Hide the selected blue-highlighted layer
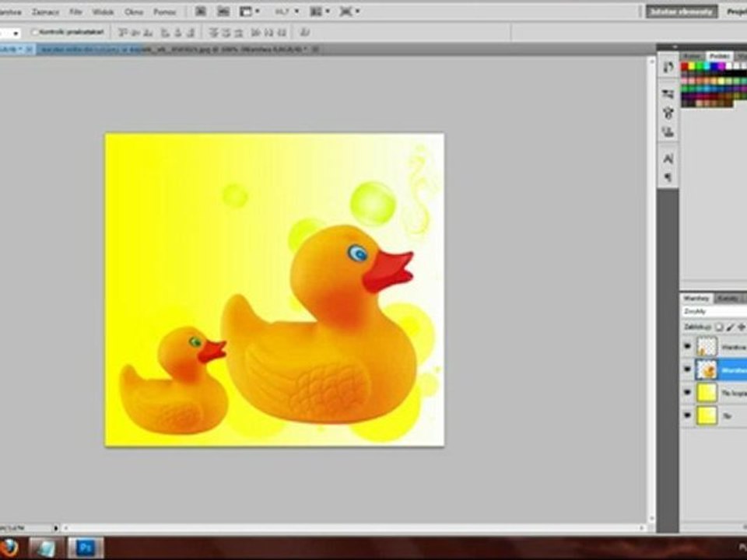Image resolution: width=747 pixels, height=560 pixels. [687, 369]
